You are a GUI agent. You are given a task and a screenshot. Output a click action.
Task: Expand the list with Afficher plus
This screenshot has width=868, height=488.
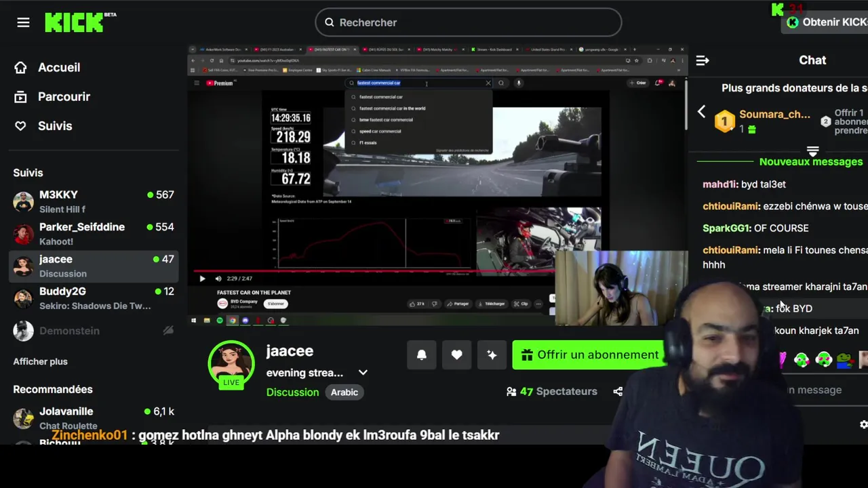(x=40, y=361)
